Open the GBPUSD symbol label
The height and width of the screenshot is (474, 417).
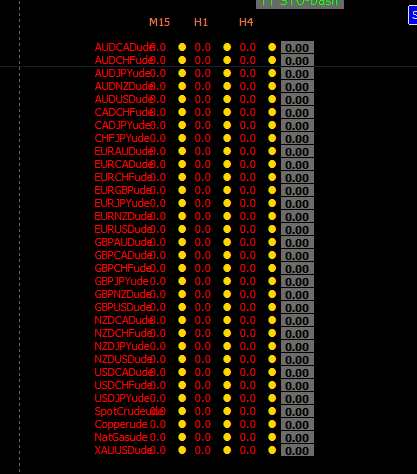point(122,307)
